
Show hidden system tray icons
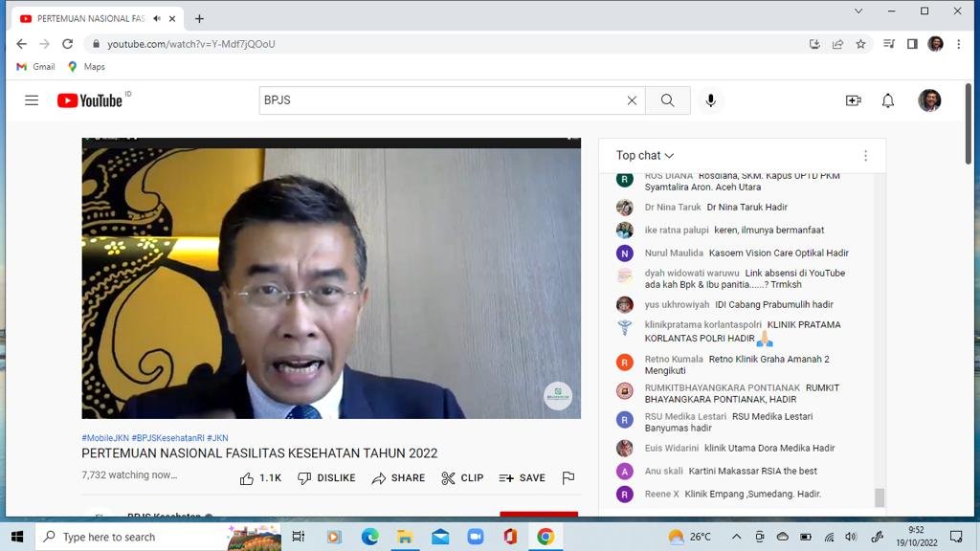(x=736, y=537)
